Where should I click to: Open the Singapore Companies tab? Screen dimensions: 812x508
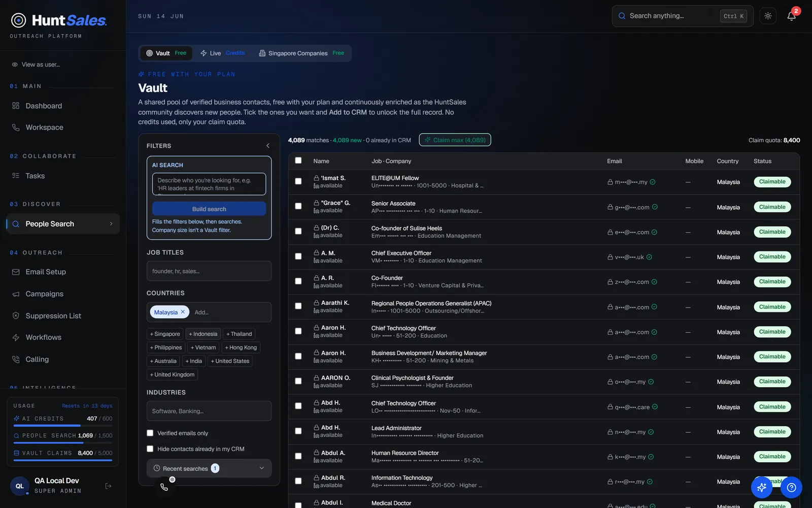point(301,53)
